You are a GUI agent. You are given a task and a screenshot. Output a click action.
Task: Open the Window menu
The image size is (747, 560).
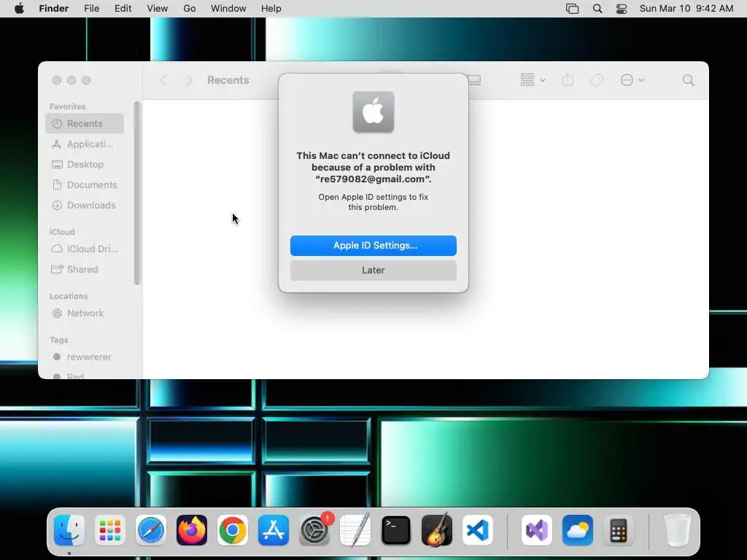[x=228, y=9]
